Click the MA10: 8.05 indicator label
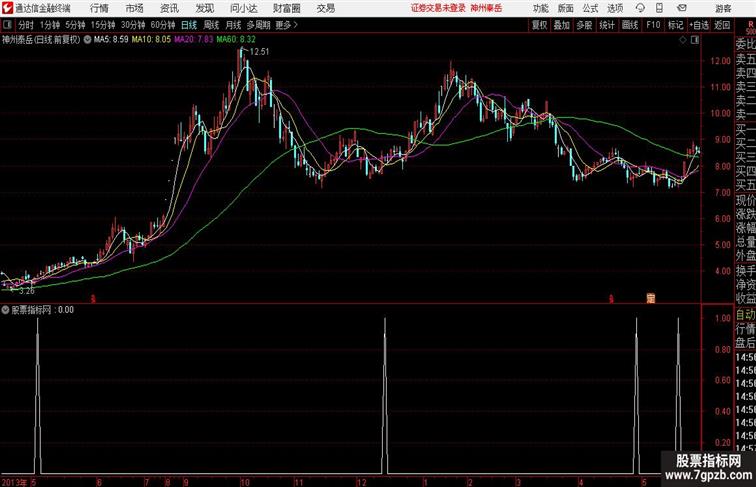756x487 pixels. (x=151, y=40)
